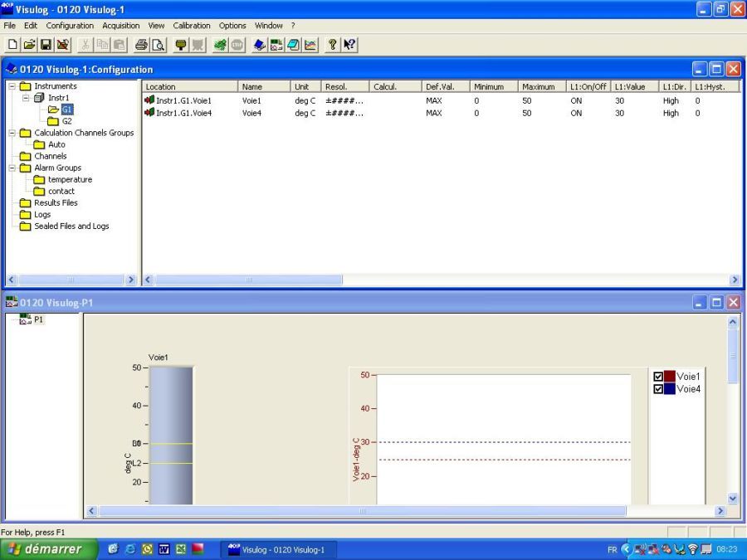Viewport: 747px width, 560px height.
Task: Open Print Preview from the toolbar
Action: 158,44
